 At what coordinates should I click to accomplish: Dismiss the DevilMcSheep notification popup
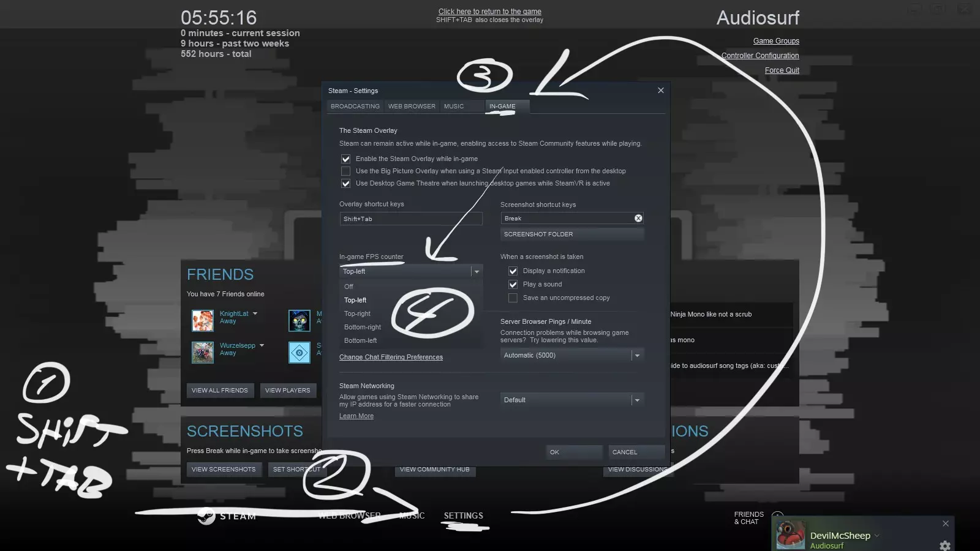pos(946,523)
